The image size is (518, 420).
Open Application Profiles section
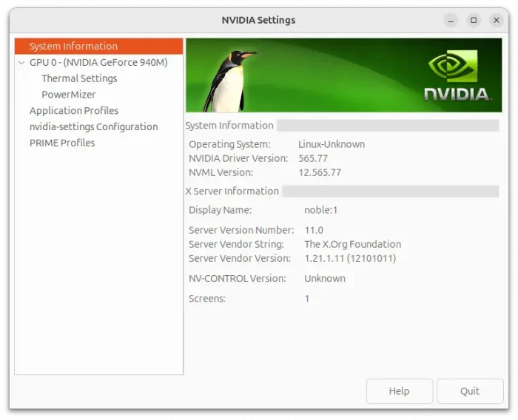[74, 111]
